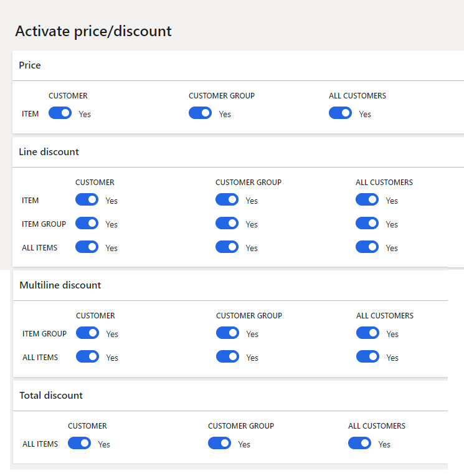Collapse the Line discount section header
Viewport: 464px width, 476px height.
238,152
